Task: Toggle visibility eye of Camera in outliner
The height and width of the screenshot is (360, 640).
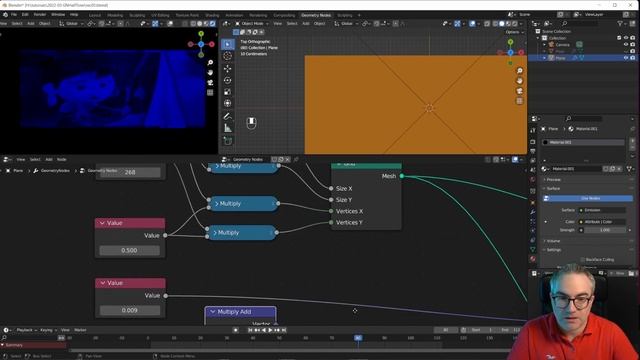Action: pos(626,44)
